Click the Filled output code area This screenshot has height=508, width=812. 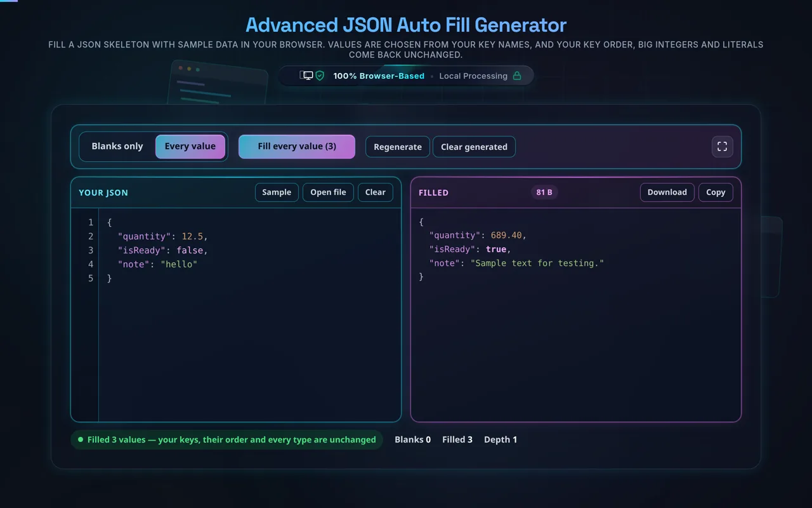[576, 314]
